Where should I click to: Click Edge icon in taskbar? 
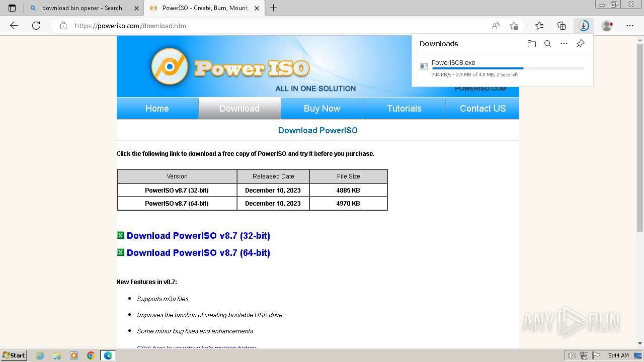pos(108,355)
